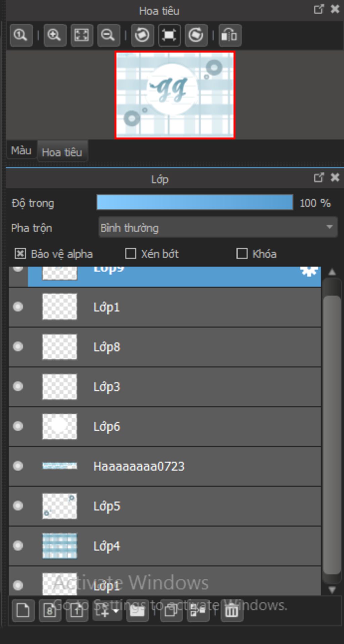Screen dimensions: 344x644
Task: Rotate the canvas view left
Action: [142, 35]
